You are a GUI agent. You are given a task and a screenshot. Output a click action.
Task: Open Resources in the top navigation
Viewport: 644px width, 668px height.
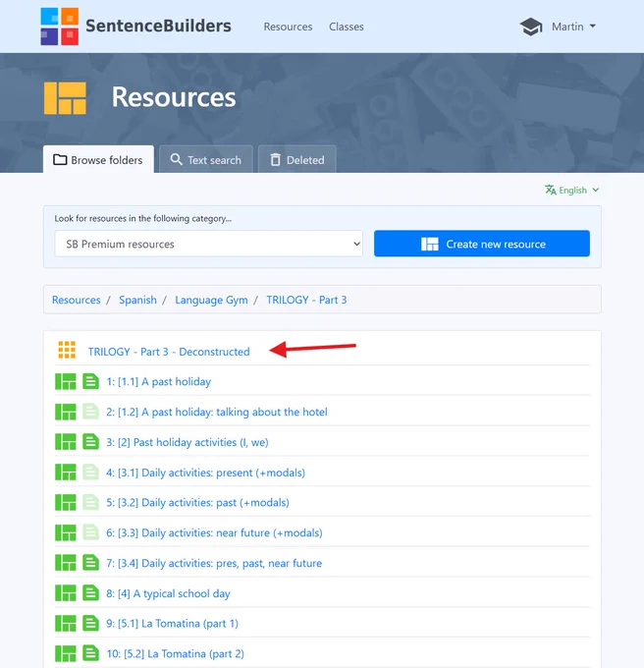pos(288,27)
